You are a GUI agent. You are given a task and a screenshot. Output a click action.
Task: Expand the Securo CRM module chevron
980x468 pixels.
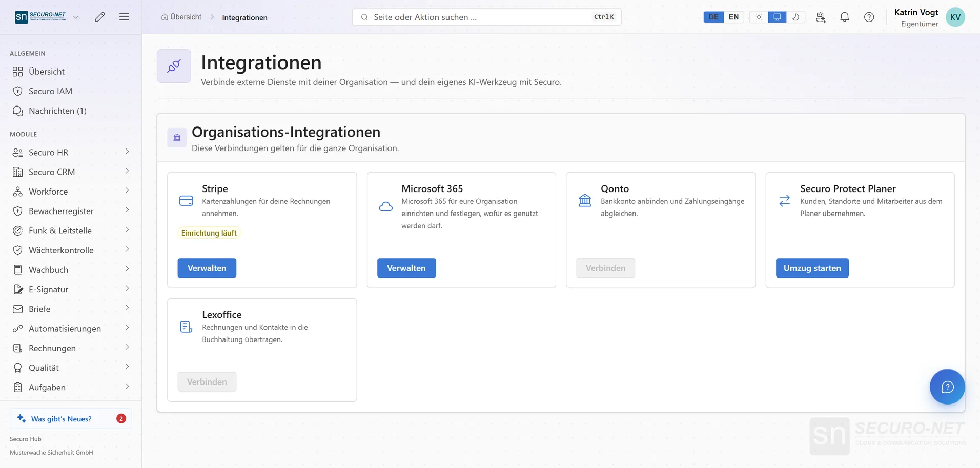(x=127, y=171)
